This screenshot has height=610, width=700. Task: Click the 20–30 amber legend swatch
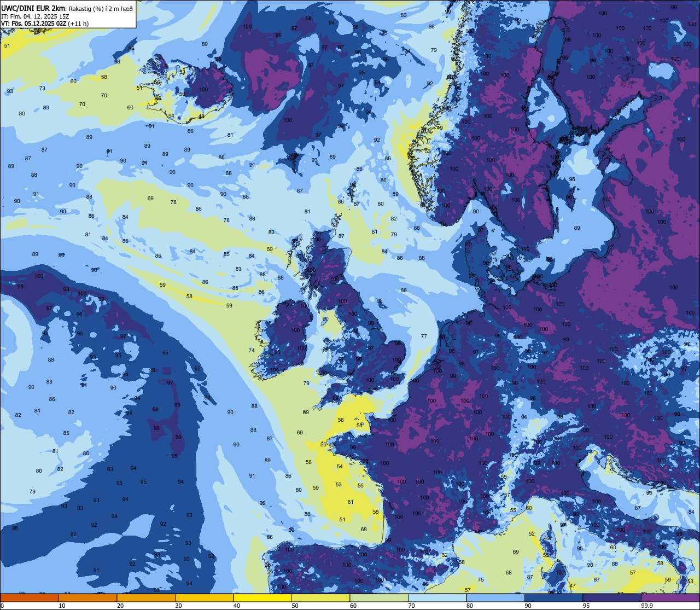(146, 597)
